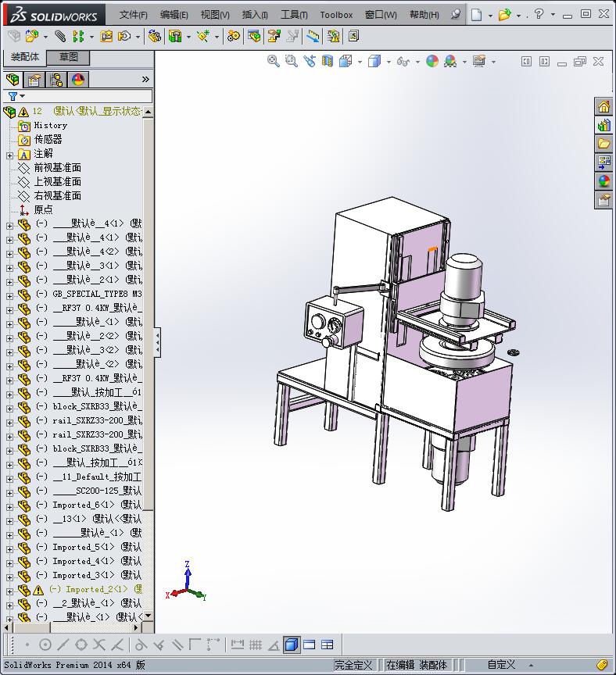Click the Clearance Verification warning icon
The image size is (616, 675).
[333, 36]
